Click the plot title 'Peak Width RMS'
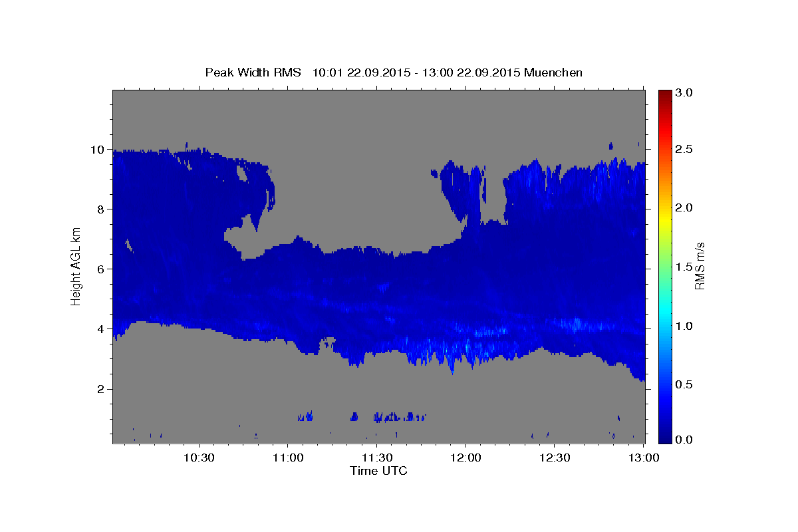Image resolution: width=798 pixels, height=532 pixels. click(x=253, y=72)
